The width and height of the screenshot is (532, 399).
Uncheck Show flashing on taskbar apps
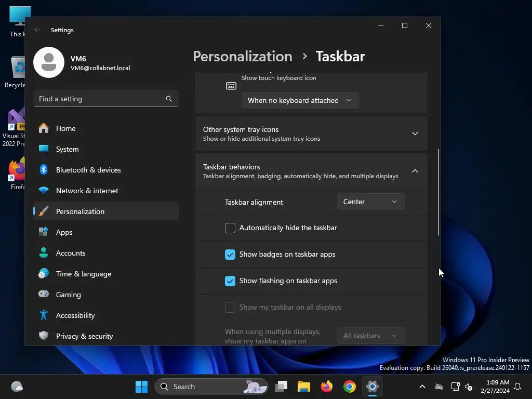click(230, 281)
